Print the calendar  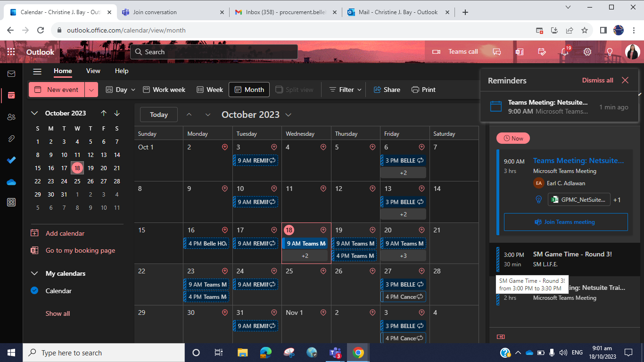click(423, 90)
